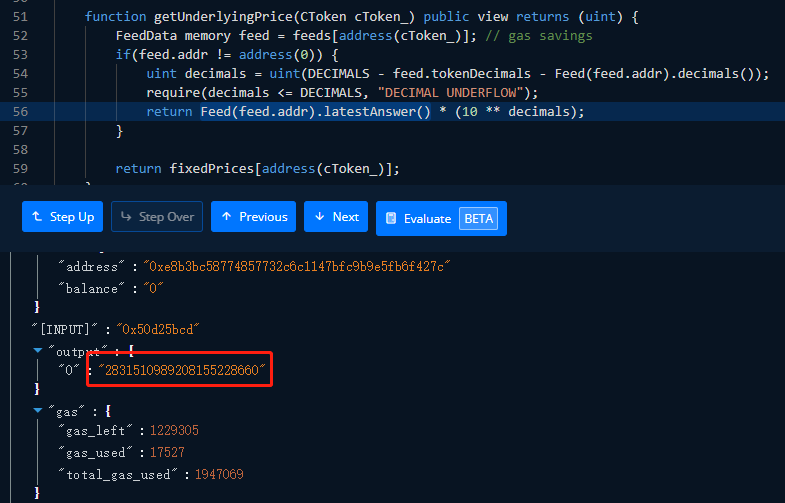Open the Evaluate BETA tool

441,218
